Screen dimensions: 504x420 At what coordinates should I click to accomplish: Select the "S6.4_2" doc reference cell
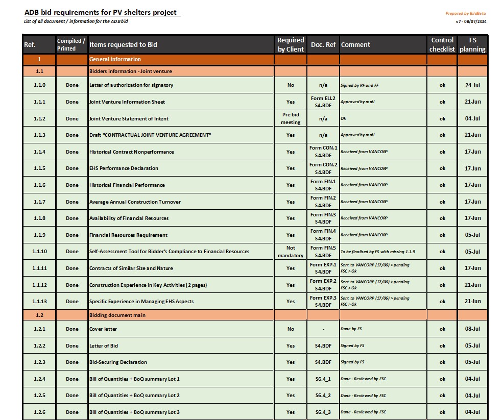tap(323, 396)
